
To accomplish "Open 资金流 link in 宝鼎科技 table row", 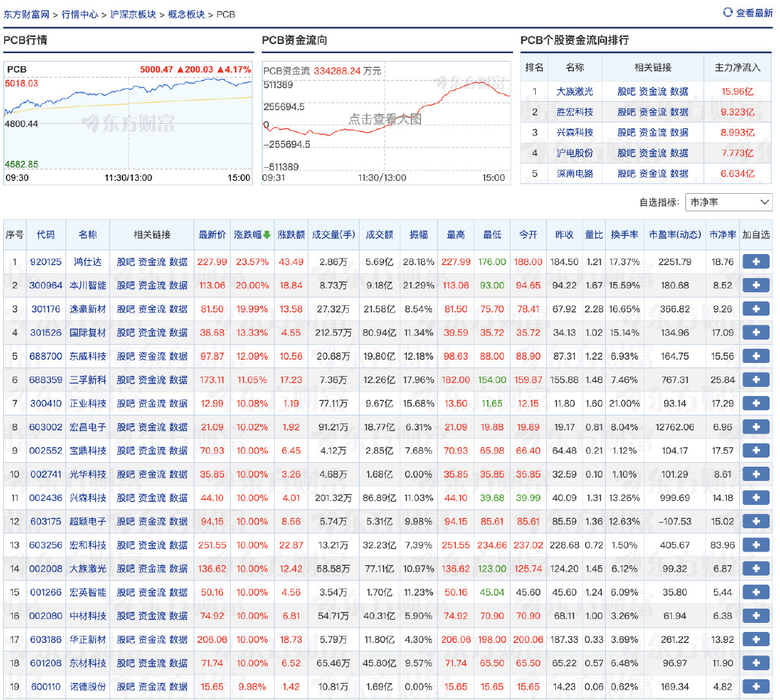I will tap(152, 450).
